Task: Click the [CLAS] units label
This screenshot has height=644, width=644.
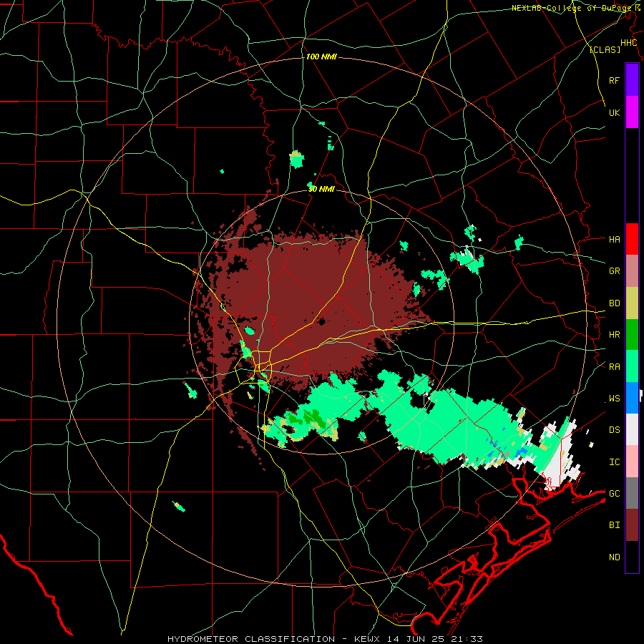Action: point(605,49)
